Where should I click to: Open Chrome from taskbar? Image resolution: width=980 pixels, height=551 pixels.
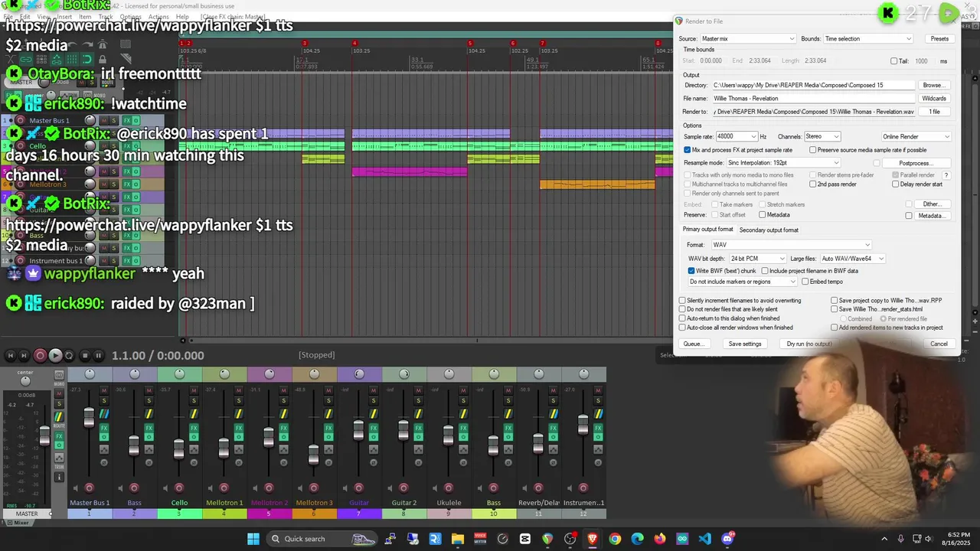[x=615, y=539]
